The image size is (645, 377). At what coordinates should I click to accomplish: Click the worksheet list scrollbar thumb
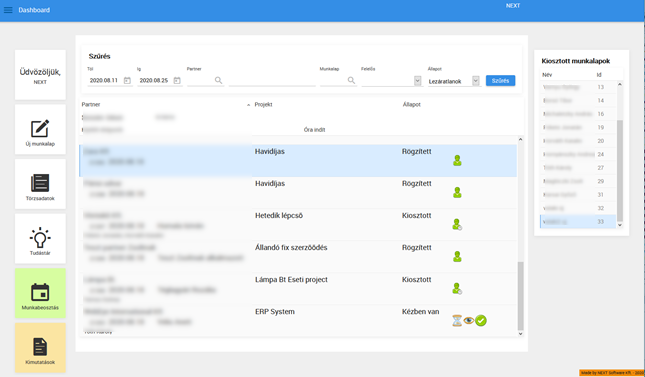pyautogui.click(x=520, y=296)
